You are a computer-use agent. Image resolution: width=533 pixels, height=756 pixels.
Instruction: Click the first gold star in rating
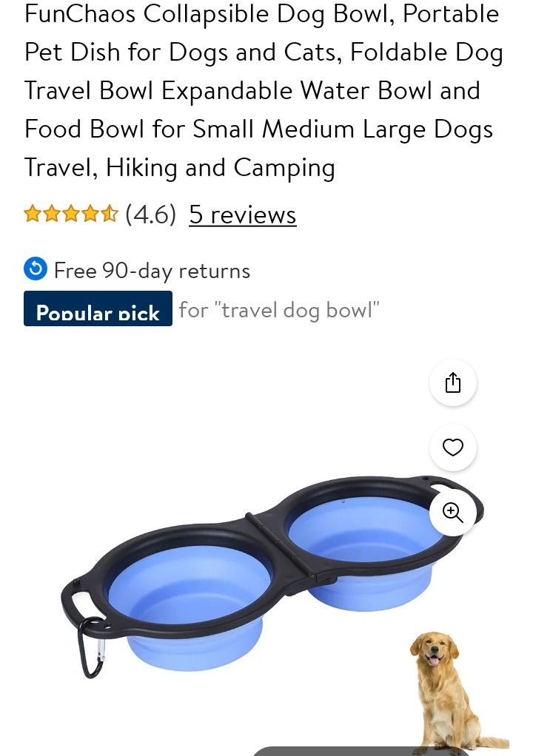[x=33, y=213]
